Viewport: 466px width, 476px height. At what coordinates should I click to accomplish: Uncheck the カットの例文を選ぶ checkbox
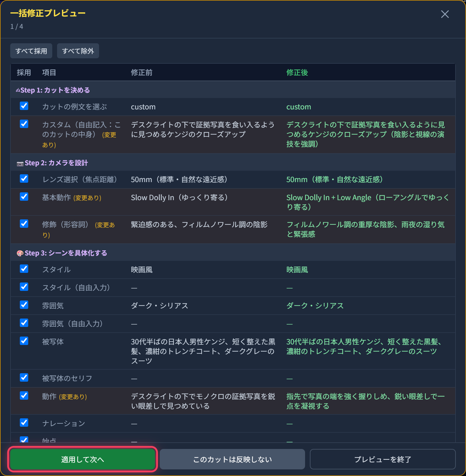pos(24,106)
